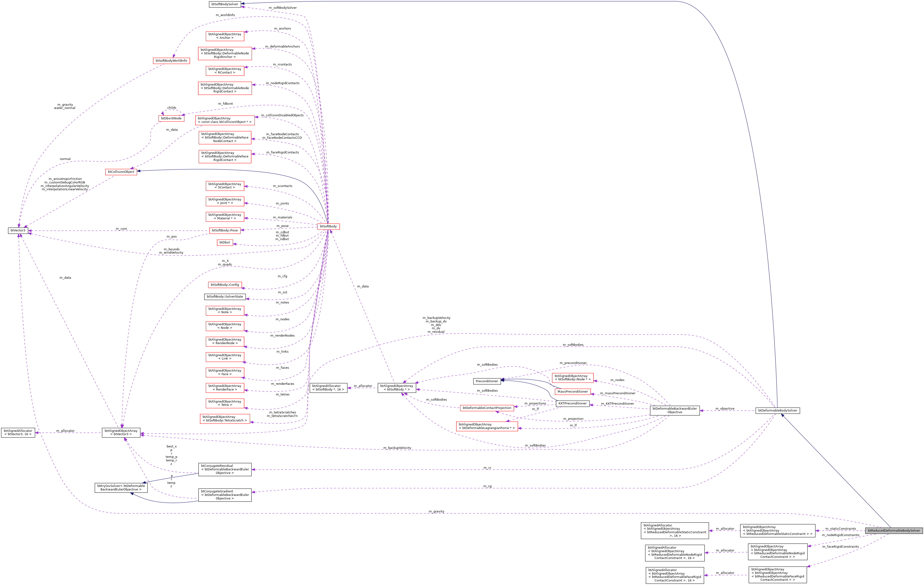This screenshot has height=585, width=924.
Task: Click the m_massPreconditioner edge label
Action: (617, 393)
